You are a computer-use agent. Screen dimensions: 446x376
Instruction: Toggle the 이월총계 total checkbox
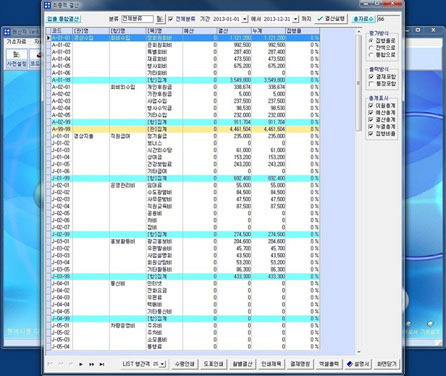(x=371, y=105)
